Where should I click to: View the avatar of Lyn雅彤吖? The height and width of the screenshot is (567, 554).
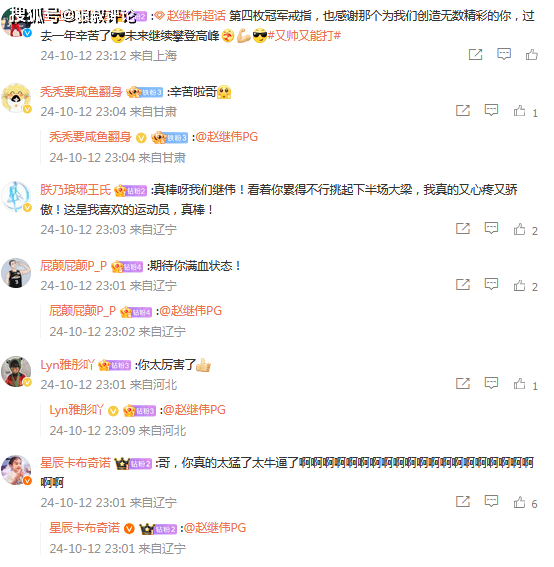coord(16,371)
